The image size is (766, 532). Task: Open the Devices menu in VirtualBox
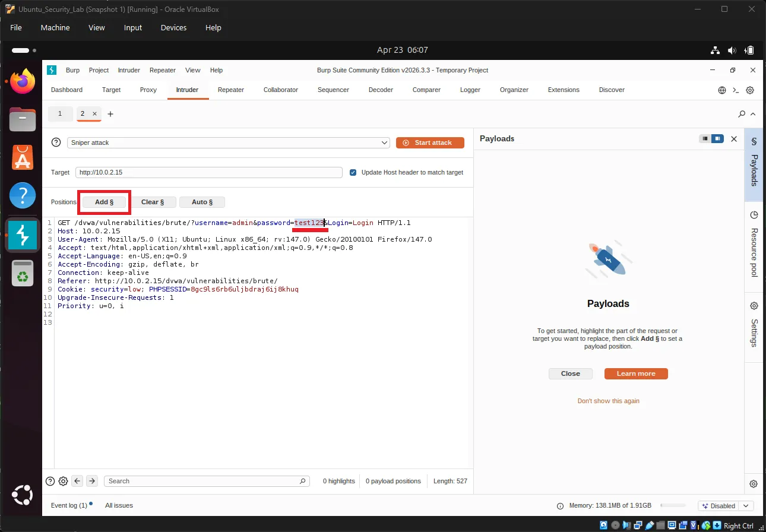point(173,27)
